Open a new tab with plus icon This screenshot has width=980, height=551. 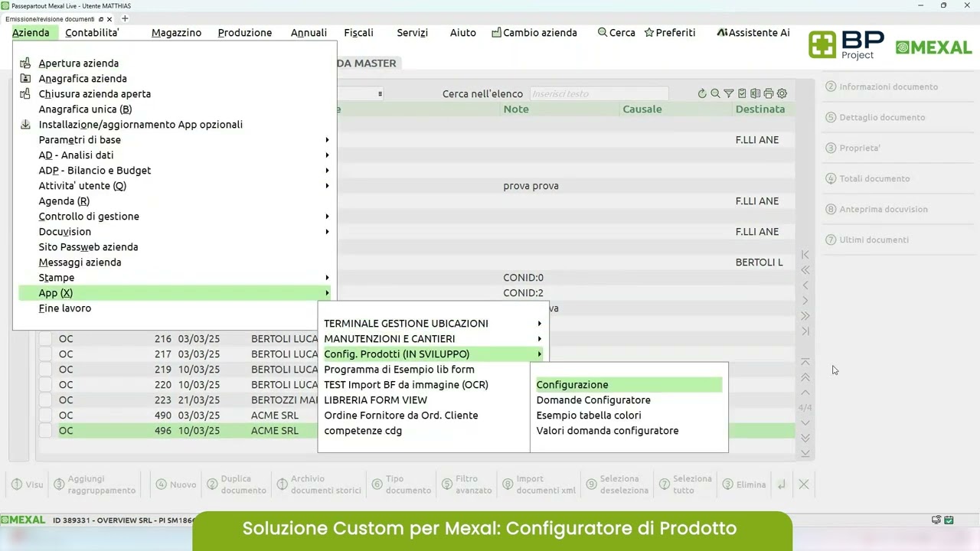tap(125, 18)
